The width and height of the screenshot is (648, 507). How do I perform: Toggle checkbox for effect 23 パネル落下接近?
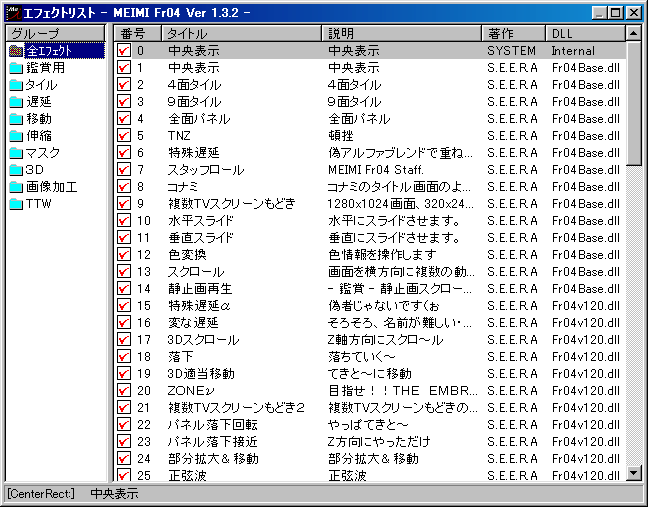(x=124, y=442)
